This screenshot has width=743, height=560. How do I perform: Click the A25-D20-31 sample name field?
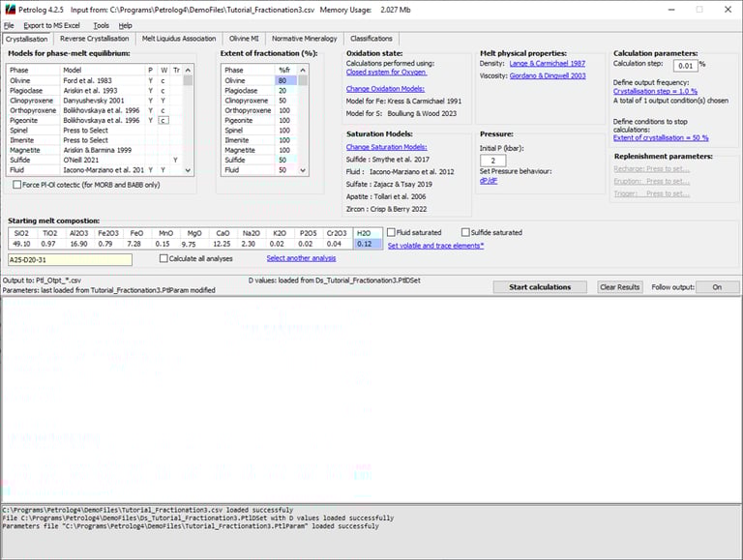click(x=70, y=259)
